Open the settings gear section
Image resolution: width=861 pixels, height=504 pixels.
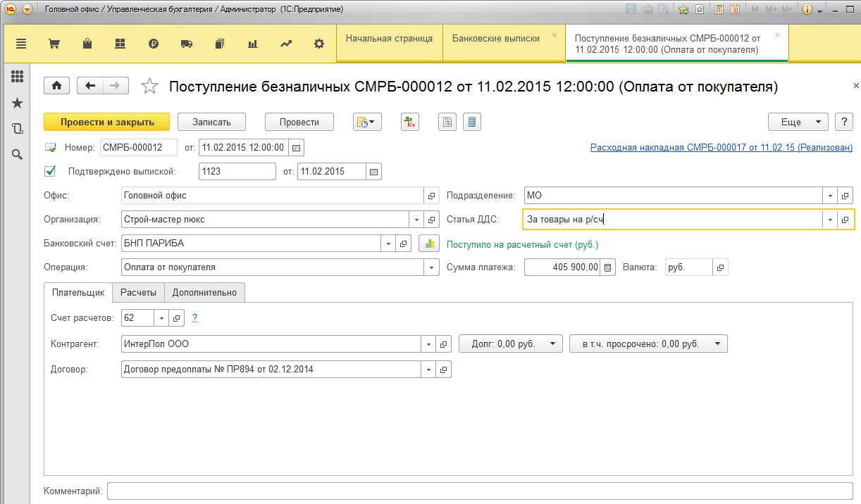coord(319,44)
